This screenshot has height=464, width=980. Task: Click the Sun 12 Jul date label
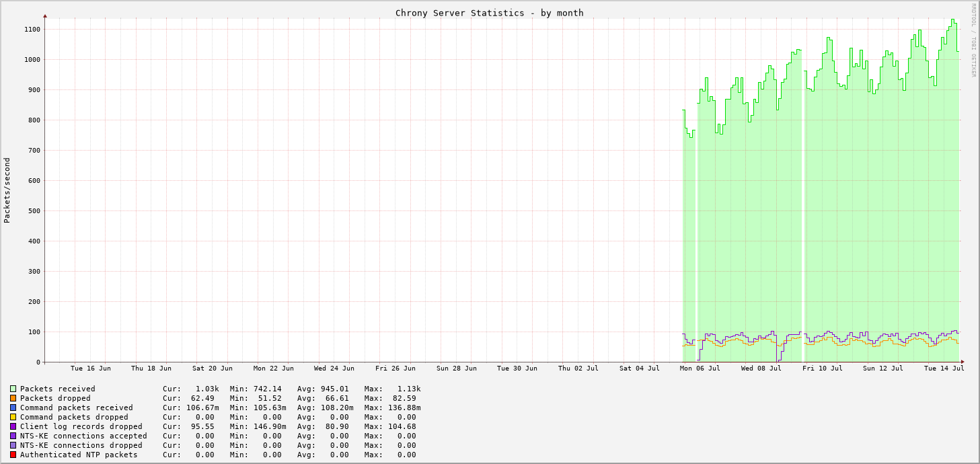point(883,369)
